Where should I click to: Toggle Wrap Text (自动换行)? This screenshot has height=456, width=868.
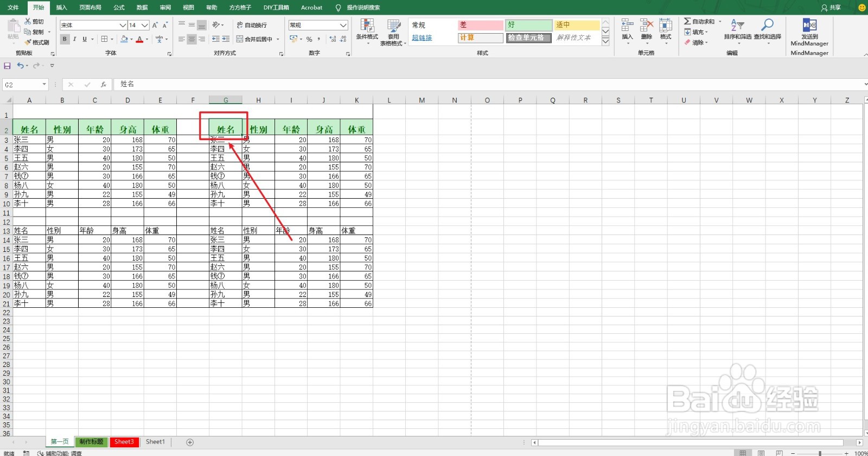252,25
